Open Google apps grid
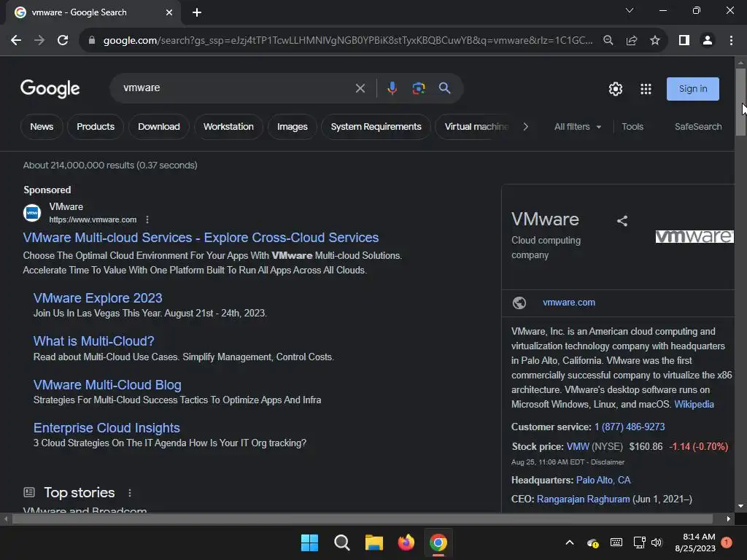This screenshot has width=747, height=560. 646,89
